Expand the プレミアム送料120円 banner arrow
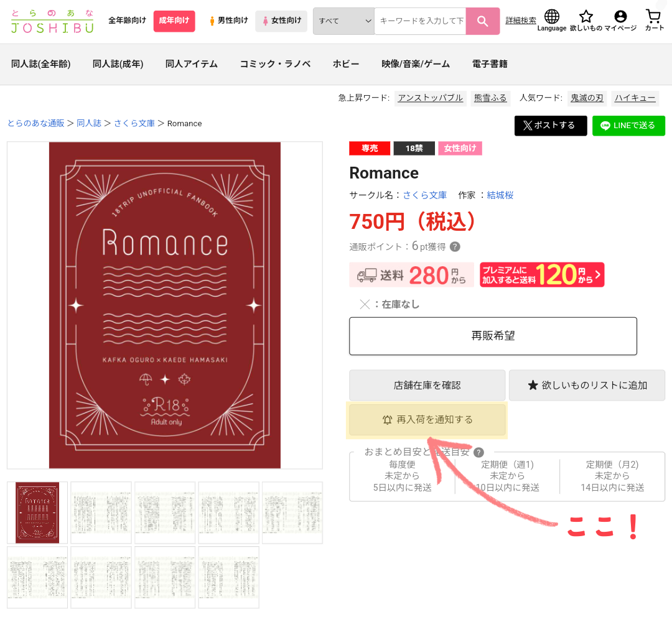The width and height of the screenshot is (672, 617). [x=598, y=275]
